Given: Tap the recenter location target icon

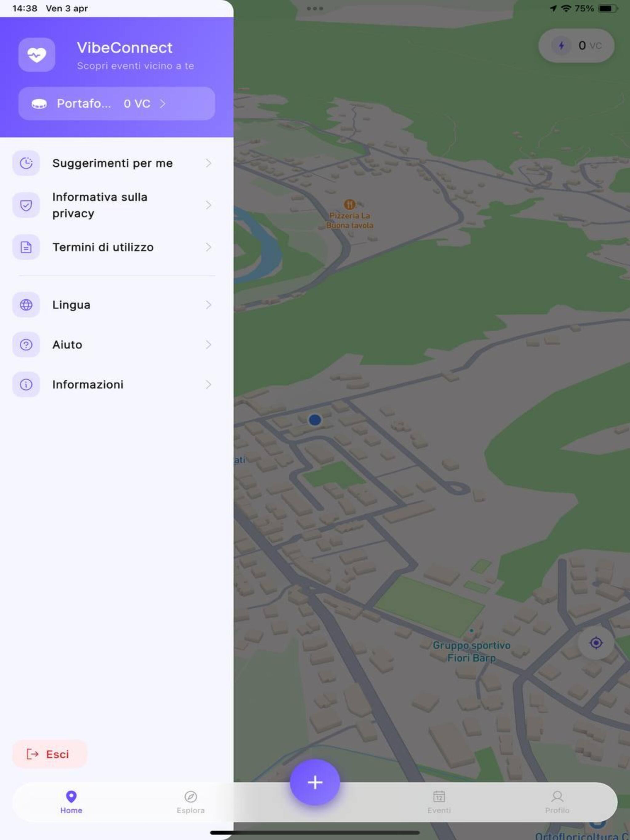Looking at the screenshot, I should (596, 643).
